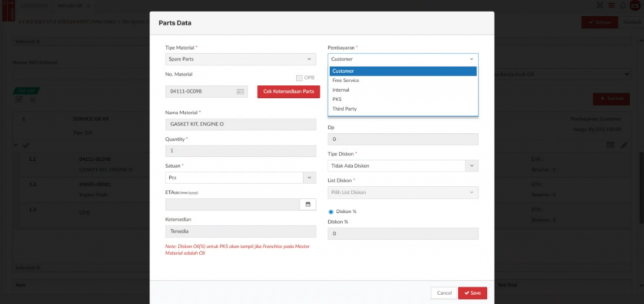
Task: Pick the PKS payment option
Action: pos(337,99)
